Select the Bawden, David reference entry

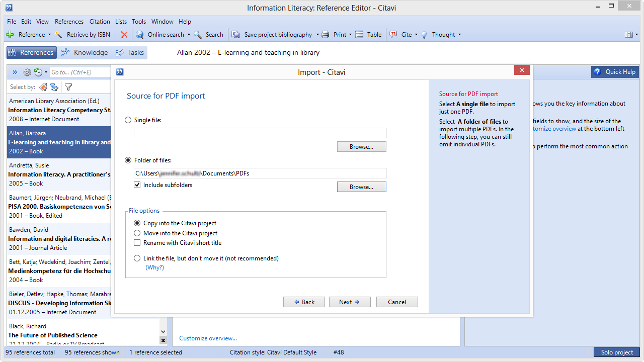59,239
